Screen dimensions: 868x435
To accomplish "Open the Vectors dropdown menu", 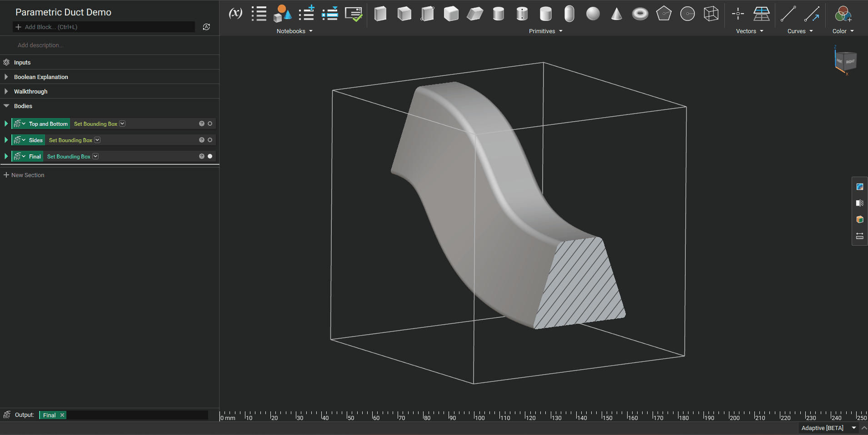I will point(750,31).
